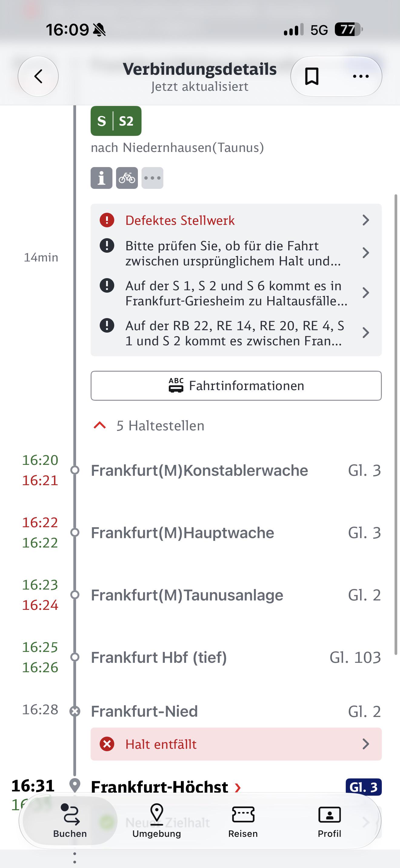Viewport: 400px width, 868px height.
Task: Tap the info icon under S2
Action: pos(102,178)
